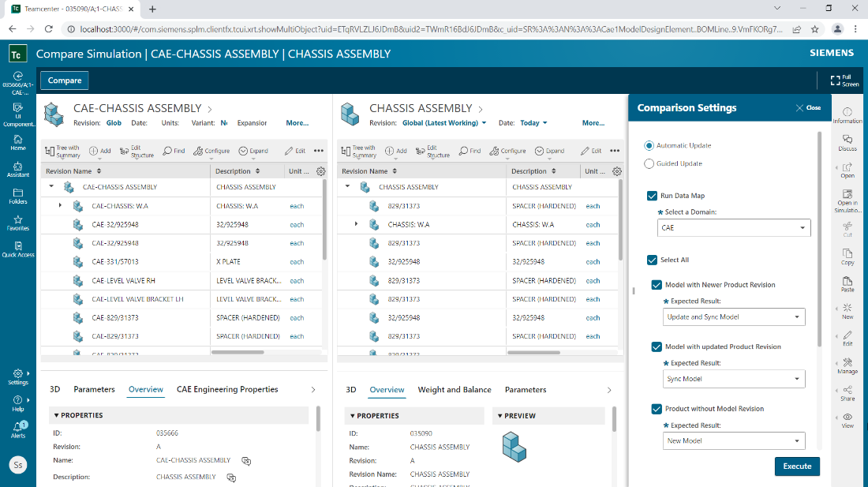Click the column settings gear on Unit column
This screenshot has height=487, width=868.
click(x=320, y=170)
